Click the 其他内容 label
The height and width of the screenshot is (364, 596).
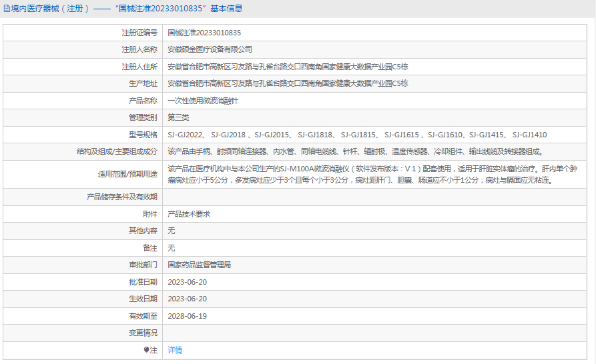click(143, 231)
